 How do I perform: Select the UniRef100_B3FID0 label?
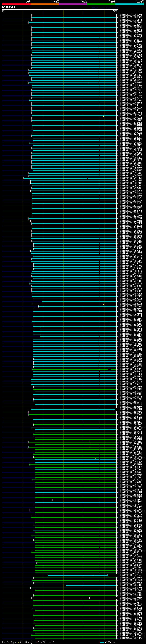click(x=131, y=337)
